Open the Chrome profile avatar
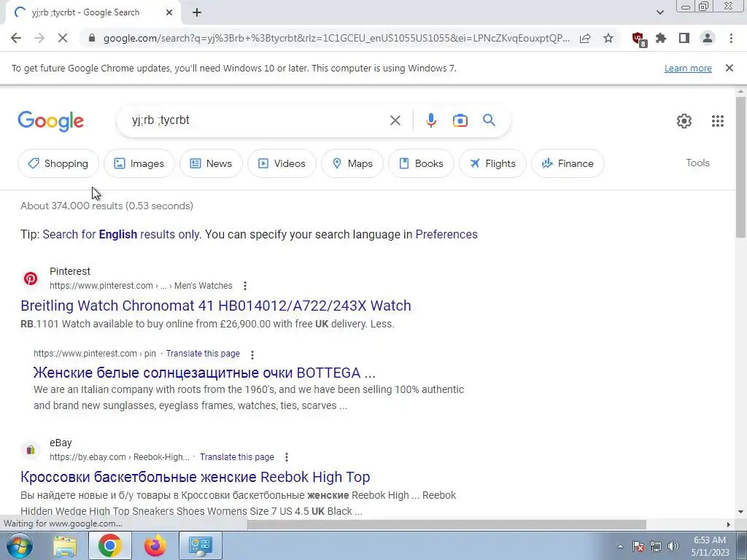747x560 pixels. 708,38
